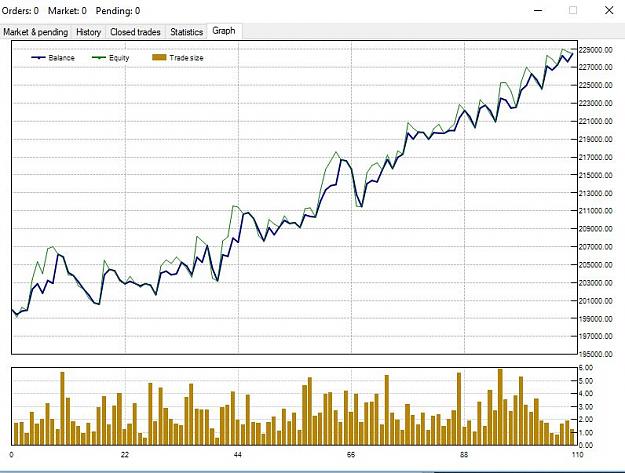Click the 6.00 trade size axis value
This screenshot has height=473, width=625.
[x=586, y=367]
